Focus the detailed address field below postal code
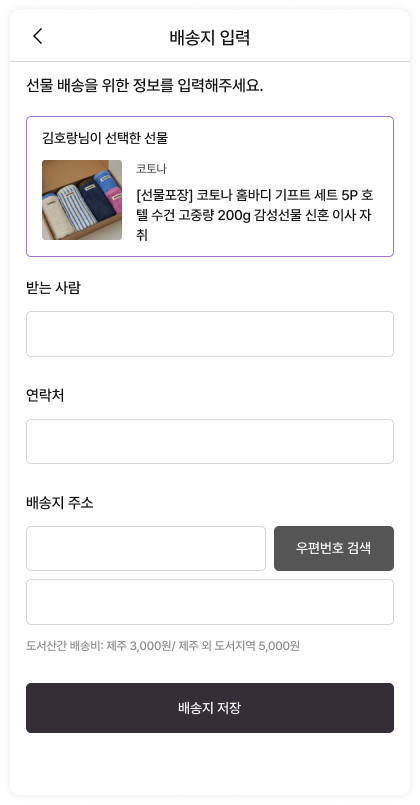This screenshot has height=805, width=420. pyautogui.click(x=210, y=602)
